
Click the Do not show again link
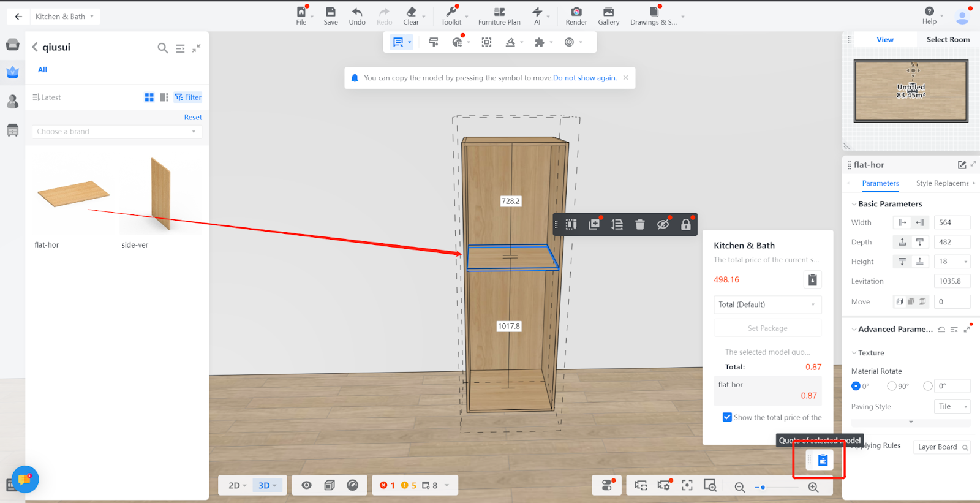584,78
